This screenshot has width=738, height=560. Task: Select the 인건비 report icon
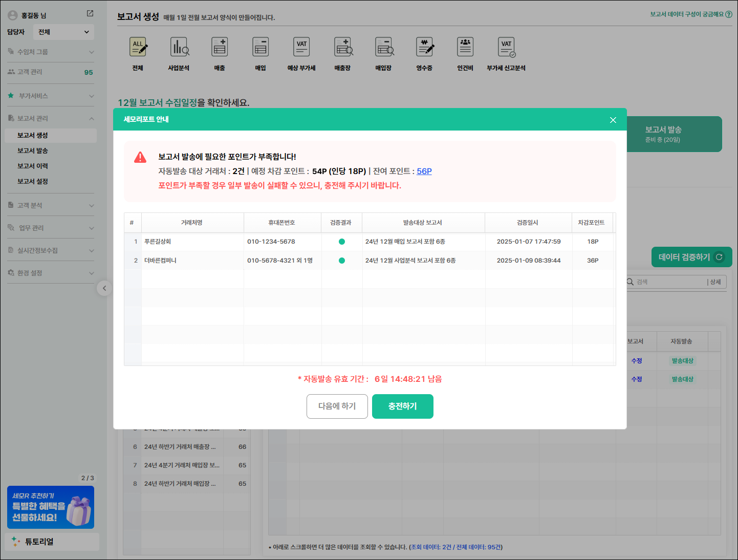465,48
